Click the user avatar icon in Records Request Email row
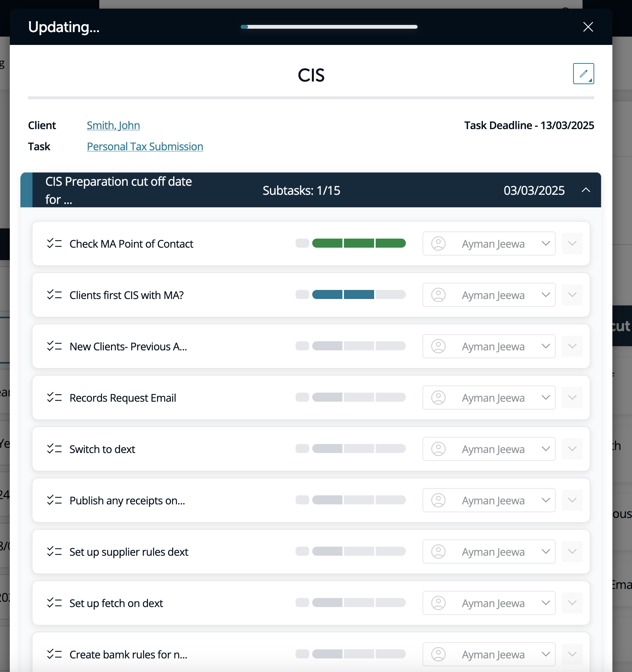 (438, 398)
